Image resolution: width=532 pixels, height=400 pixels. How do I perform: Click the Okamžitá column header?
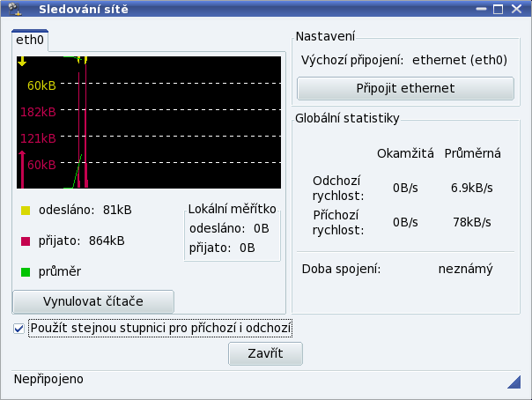405,153
